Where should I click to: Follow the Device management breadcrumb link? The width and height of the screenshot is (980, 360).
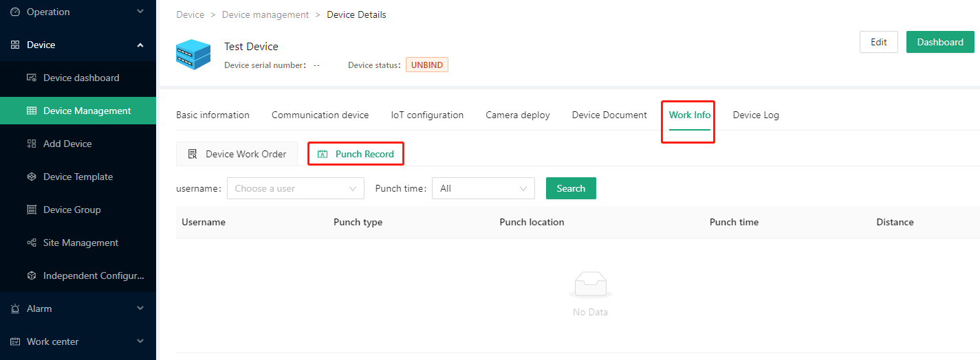265,14
